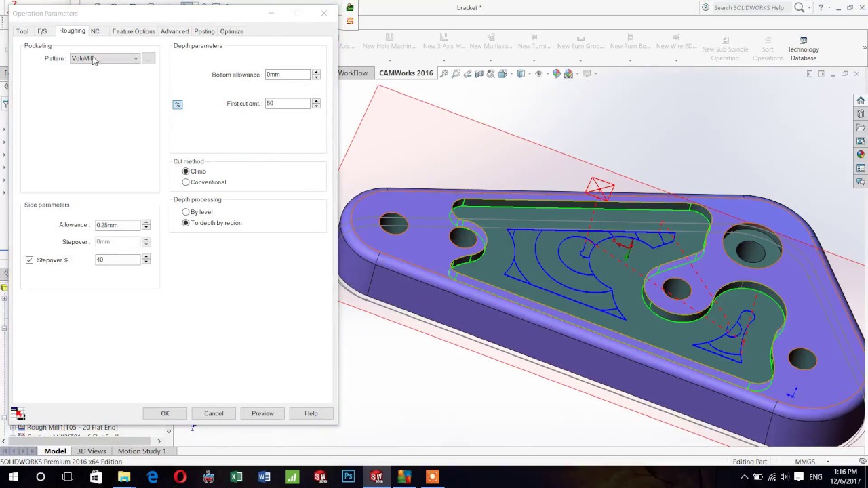Switch to the WorkFlow tab
Screen dimensions: 868x488
coord(353,73)
